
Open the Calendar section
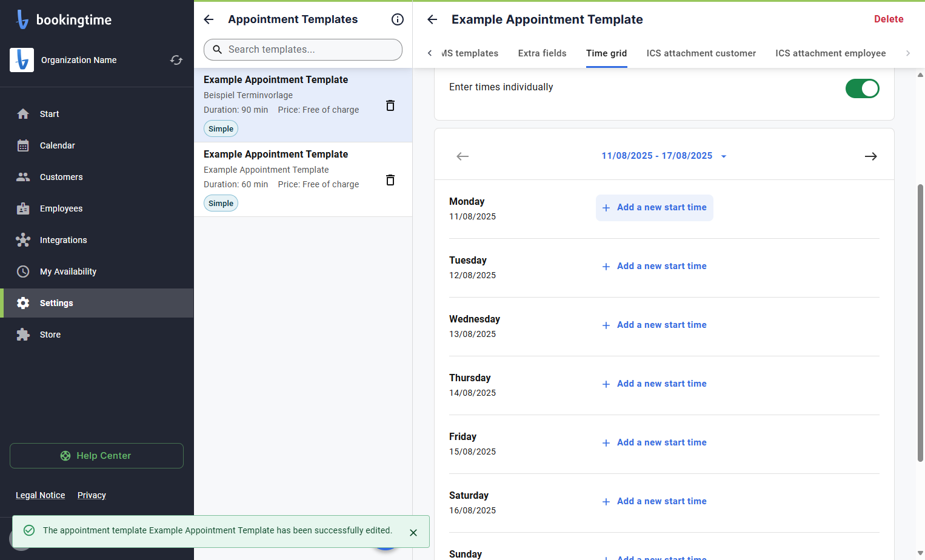[x=97, y=145]
